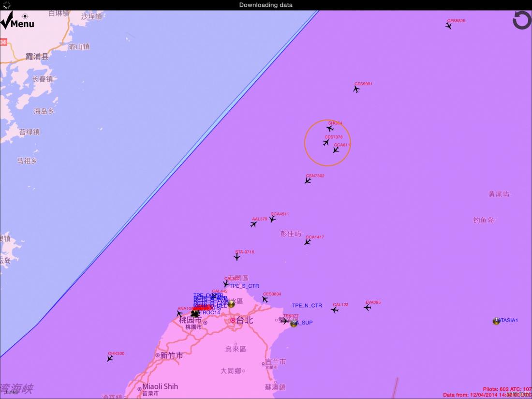Tap the 彭佳屿 island label
The height and width of the screenshot is (399, 532).
point(291,234)
